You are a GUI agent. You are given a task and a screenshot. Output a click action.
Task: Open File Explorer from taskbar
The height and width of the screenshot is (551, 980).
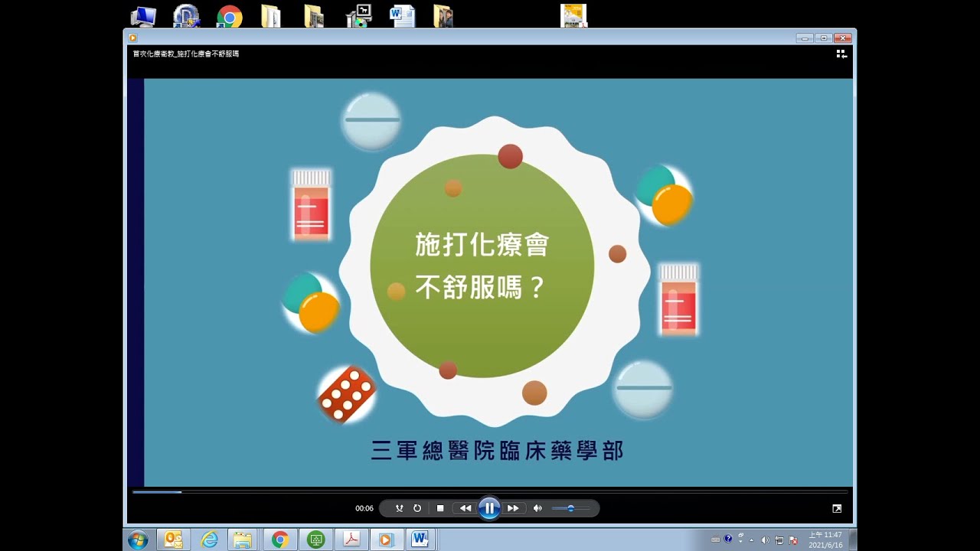pos(243,540)
